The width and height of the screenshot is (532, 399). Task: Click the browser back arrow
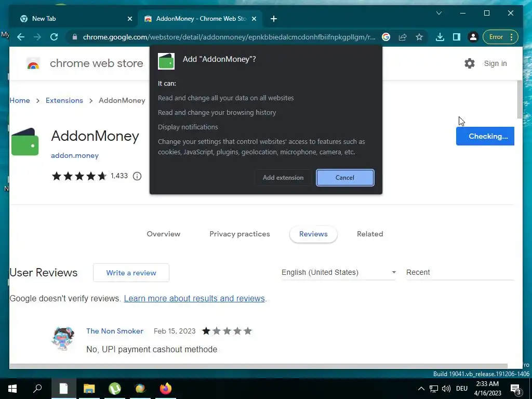tap(21, 37)
